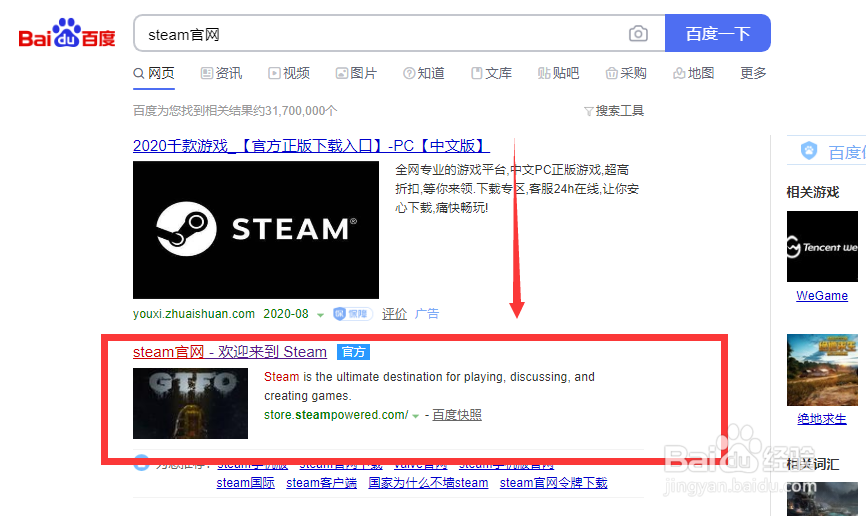Click the large STEAM logo ad image
Viewport: 866px width, 516px height.
click(256, 230)
